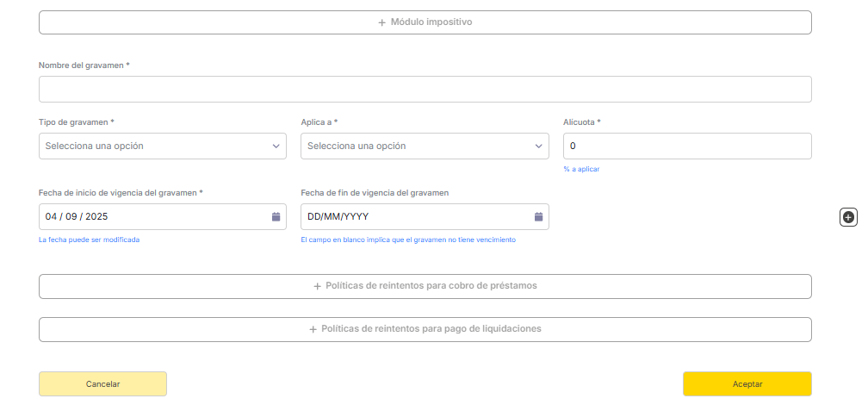Open the start date calendar picker icon
Screen dimensions: 868x411
coord(276,216)
